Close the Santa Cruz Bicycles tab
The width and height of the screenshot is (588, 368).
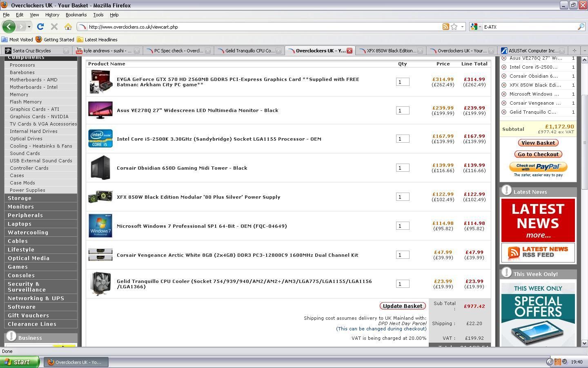click(x=66, y=51)
